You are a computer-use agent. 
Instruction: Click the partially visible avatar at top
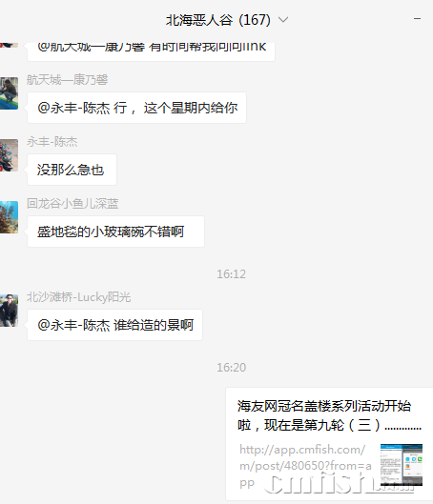coord(9,45)
